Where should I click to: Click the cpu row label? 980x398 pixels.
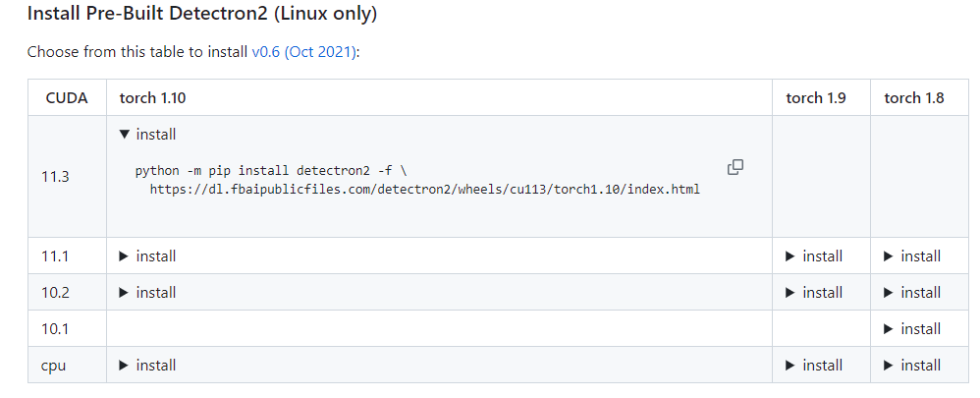coord(53,365)
